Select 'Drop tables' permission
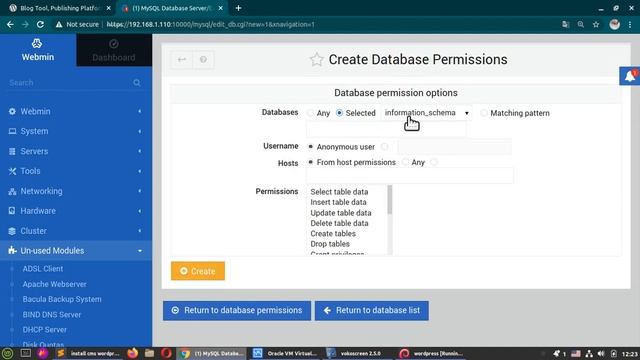This screenshot has height=360, width=640. pyautogui.click(x=330, y=244)
